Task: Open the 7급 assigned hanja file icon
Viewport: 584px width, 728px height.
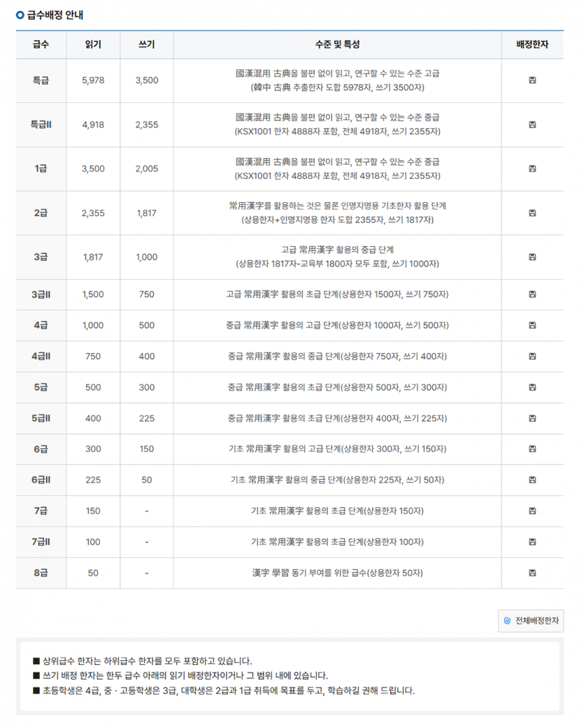Action: pyautogui.click(x=532, y=511)
